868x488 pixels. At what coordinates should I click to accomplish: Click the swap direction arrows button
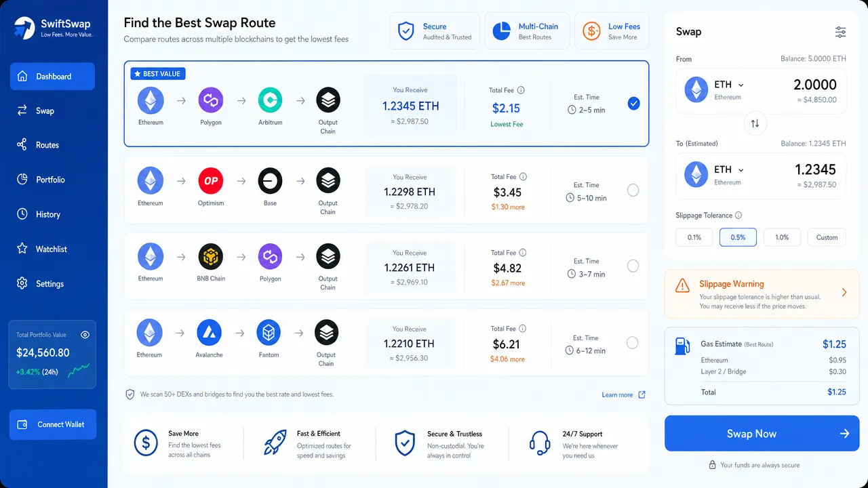click(x=755, y=123)
